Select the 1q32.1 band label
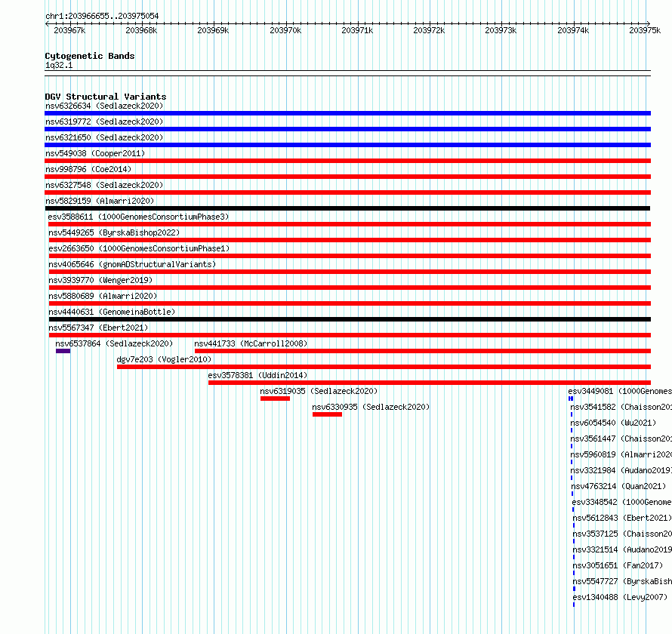Image resolution: width=672 pixels, height=634 pixels. pyautogui.click(x=59, y=65)
